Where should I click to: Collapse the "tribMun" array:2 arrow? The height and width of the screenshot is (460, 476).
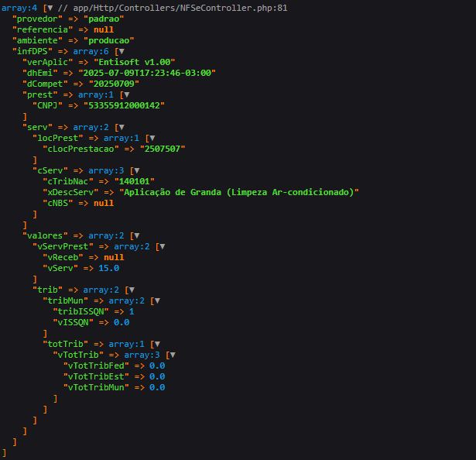click(157, 301)
